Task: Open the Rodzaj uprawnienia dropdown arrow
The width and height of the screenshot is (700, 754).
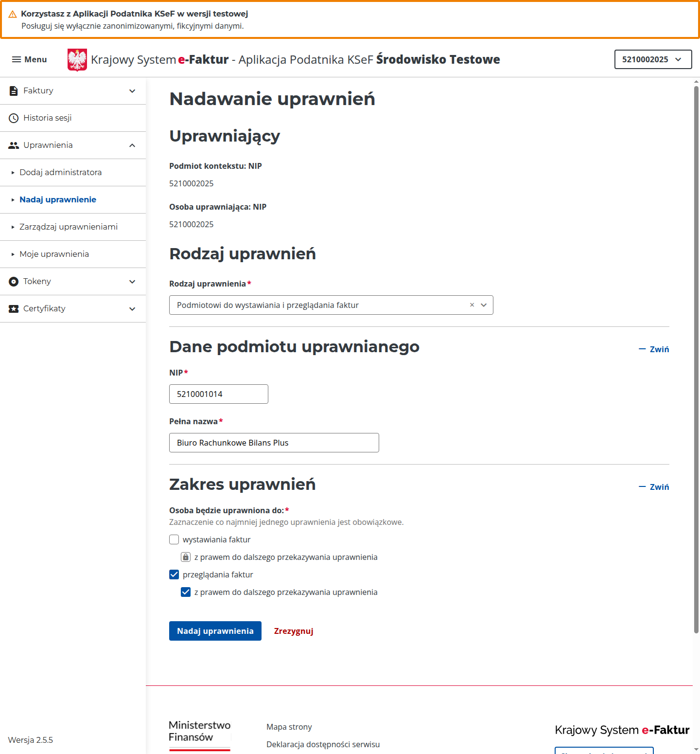Action: tap(484, 305)
